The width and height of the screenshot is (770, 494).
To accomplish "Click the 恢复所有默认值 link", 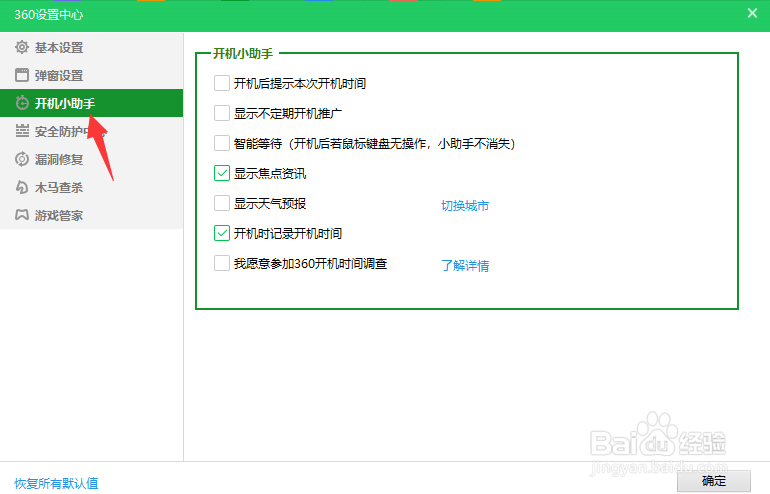I will 56,483.
